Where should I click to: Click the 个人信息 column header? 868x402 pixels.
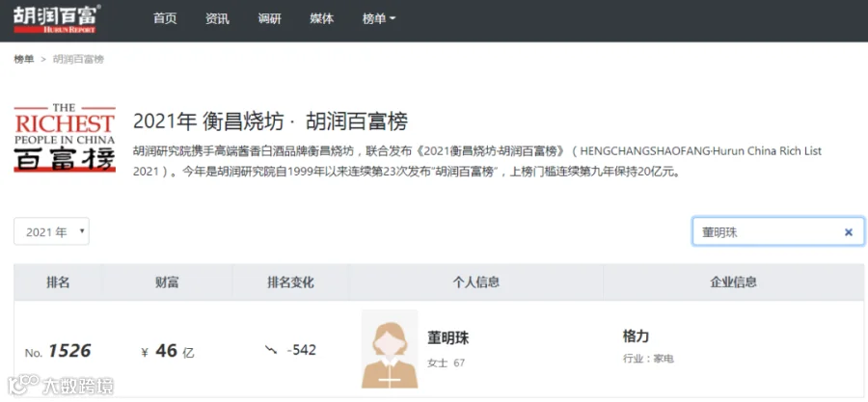point(476,282)
